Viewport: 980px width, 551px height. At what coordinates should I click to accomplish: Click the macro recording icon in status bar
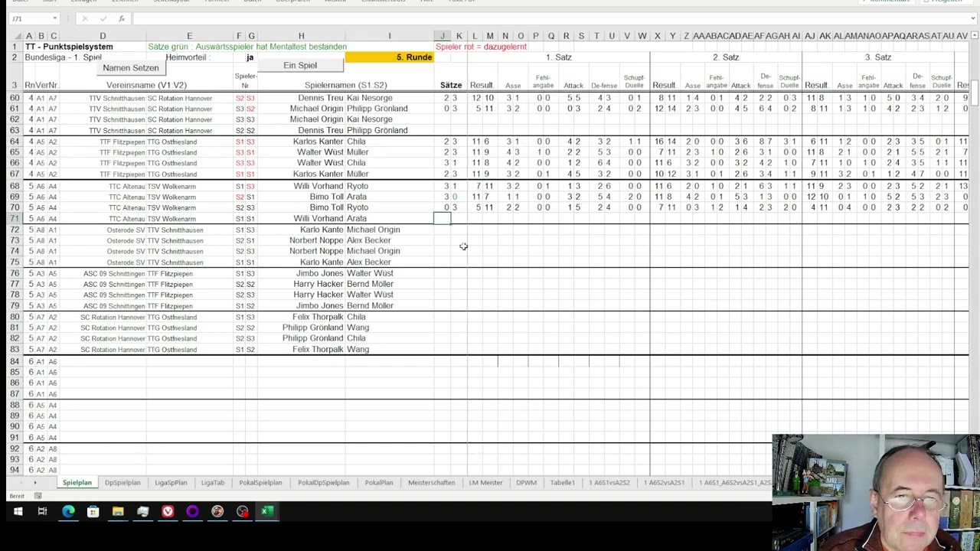pyautogui.click(x=38, y=496)
